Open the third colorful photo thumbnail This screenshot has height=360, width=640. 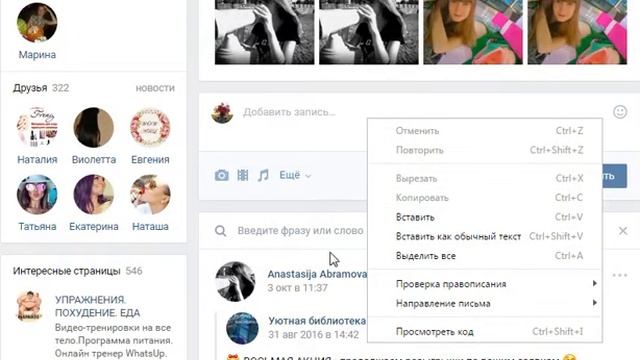tap(473, 32)
